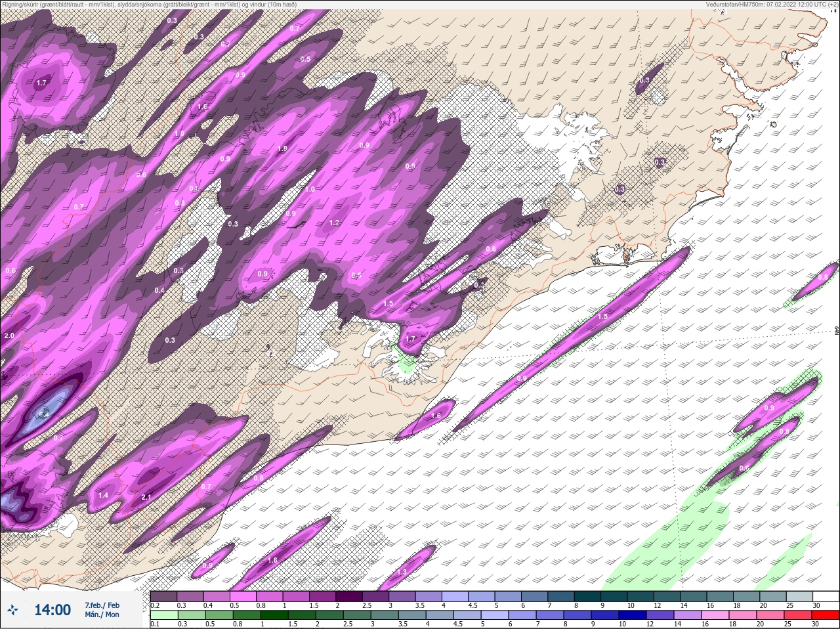840x629 pixels.
Task: Select the upper legend swatch between 4.5 and 5
Action: pos(482,596)
